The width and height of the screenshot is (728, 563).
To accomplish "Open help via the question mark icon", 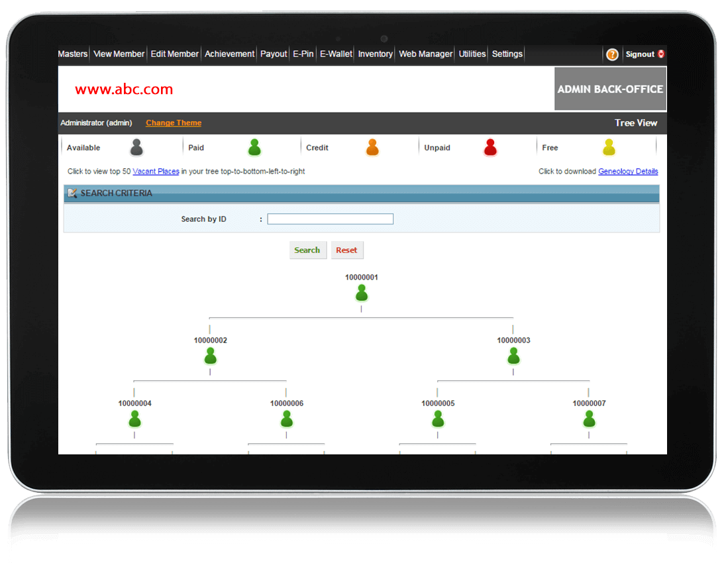I will (x=611, y=54).
